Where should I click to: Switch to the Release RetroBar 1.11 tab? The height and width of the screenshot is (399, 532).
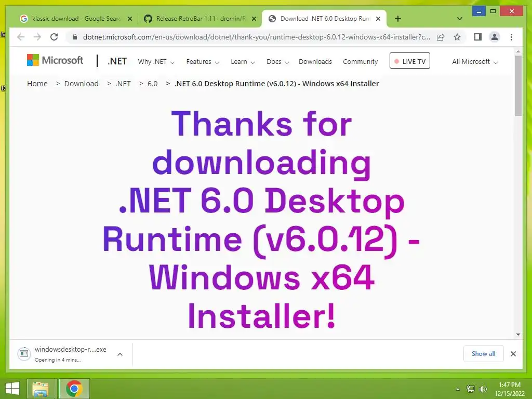coord(201,19)
